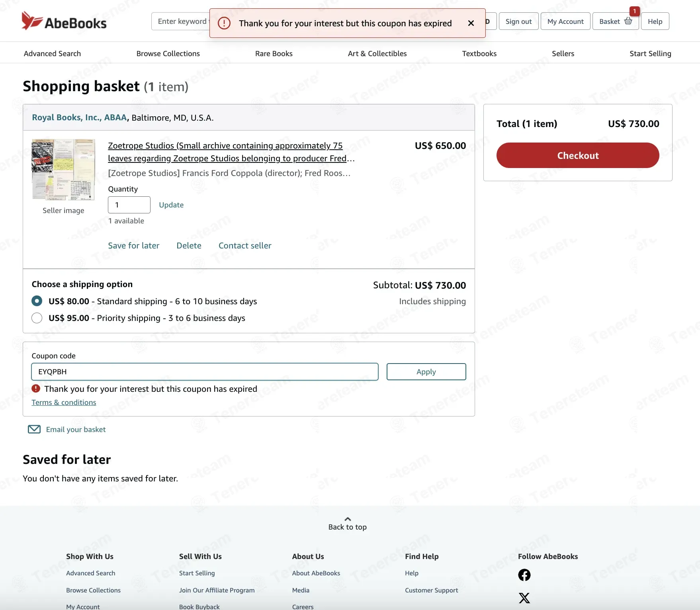
Task: Apply the coupon code
Action: click(x=426, y=371)
